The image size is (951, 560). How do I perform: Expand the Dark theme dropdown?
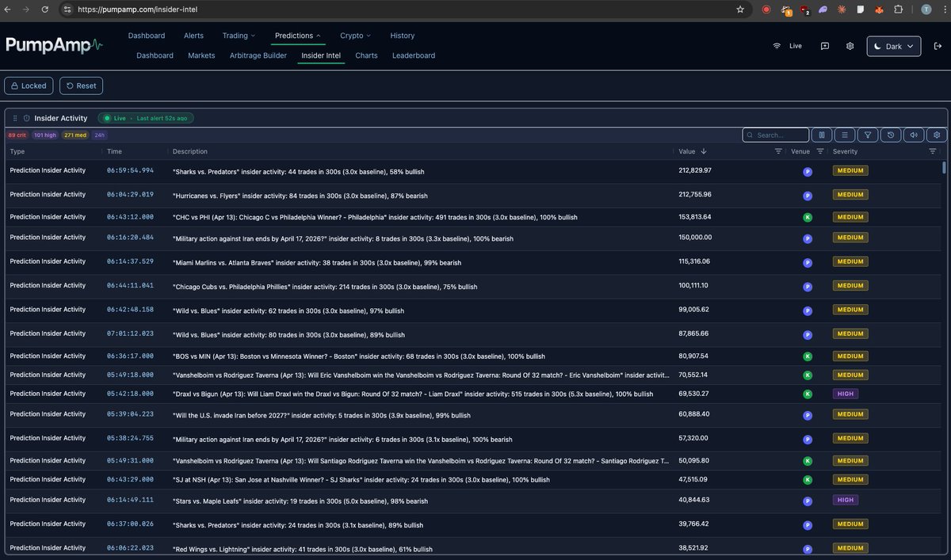[x=894, y=46]
